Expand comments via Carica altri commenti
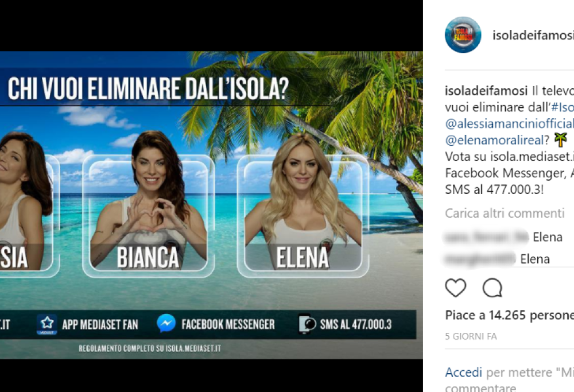This screenshot has height=392, width=574. point(505,213)
